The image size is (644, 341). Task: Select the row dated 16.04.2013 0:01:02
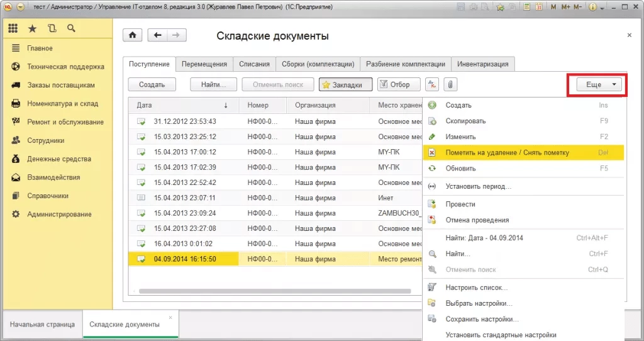click(275, 243)
